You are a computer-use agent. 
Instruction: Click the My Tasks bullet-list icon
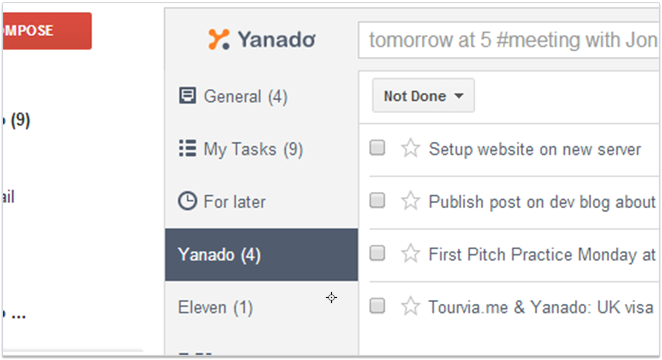click(187, 148)
